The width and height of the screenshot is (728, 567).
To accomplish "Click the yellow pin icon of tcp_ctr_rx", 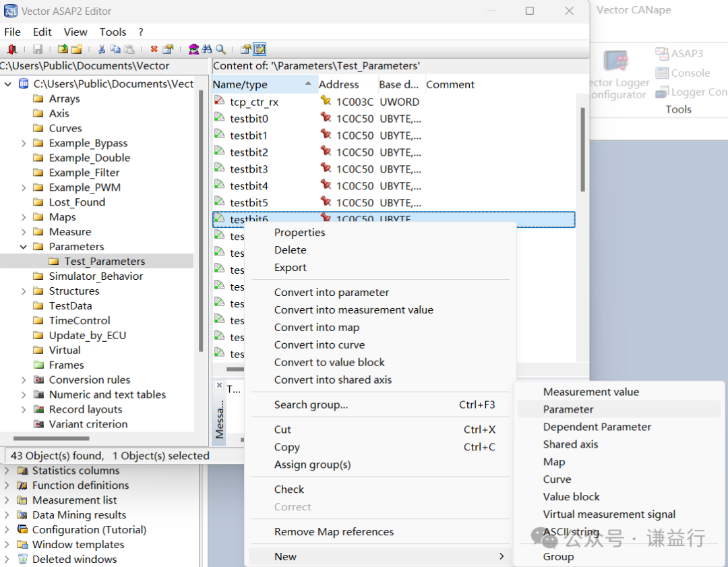I will tap(326, 100).
